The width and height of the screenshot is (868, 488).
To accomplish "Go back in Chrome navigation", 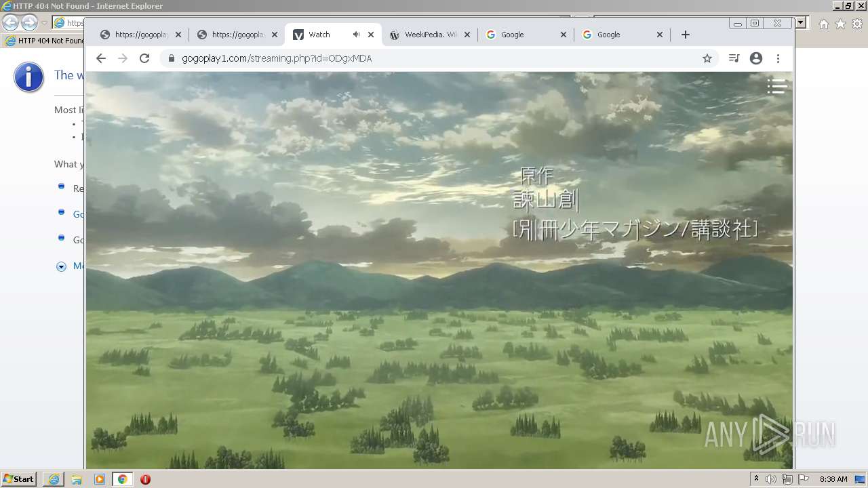I will click(x=101, y=58).
